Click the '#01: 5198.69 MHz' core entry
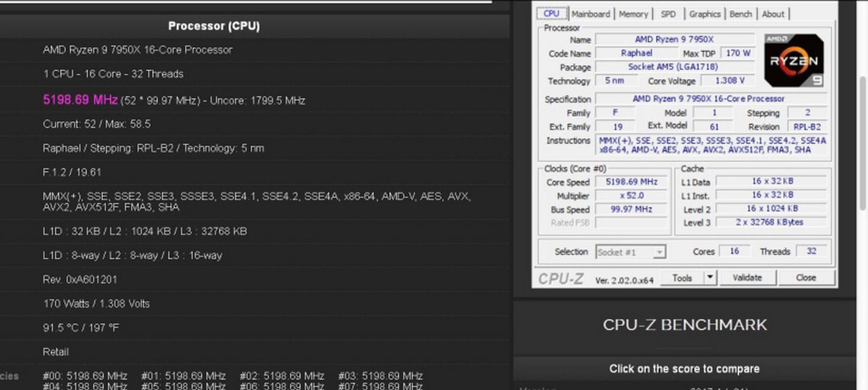 tap(184, 375)
